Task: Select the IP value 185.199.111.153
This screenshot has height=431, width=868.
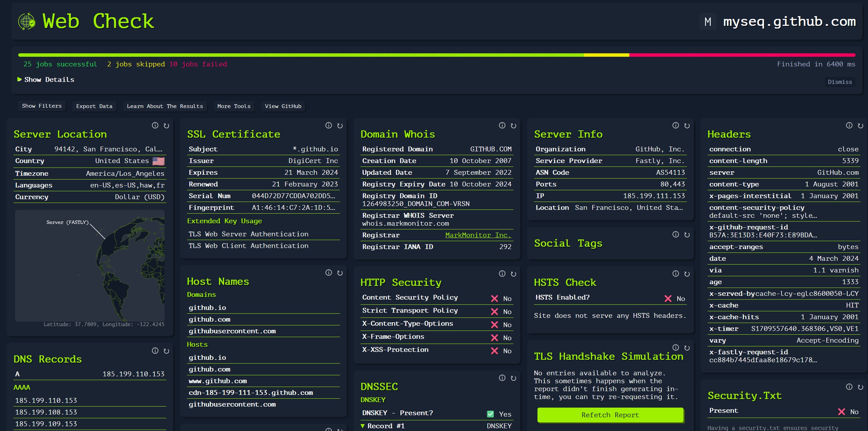Action: 654,196
